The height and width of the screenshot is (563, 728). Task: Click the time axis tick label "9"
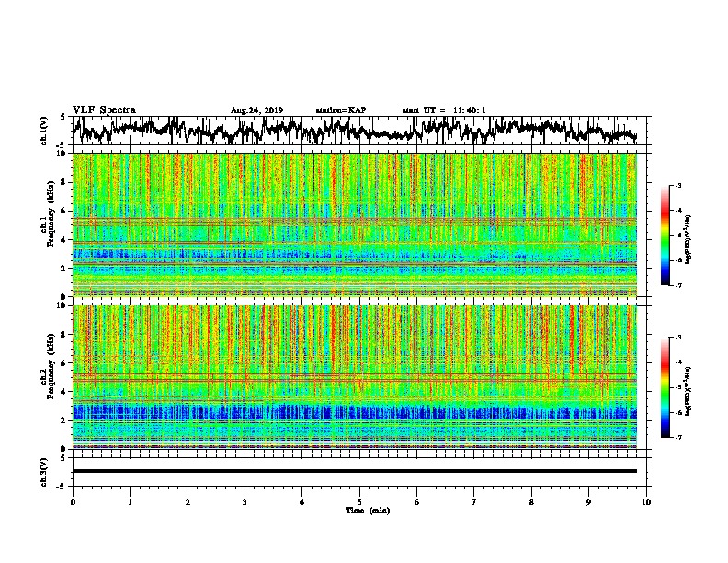(x=588, y=502)
